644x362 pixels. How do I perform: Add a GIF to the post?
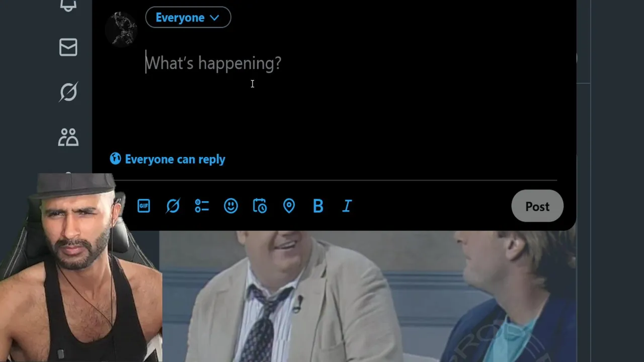click(x=144, y=206)
